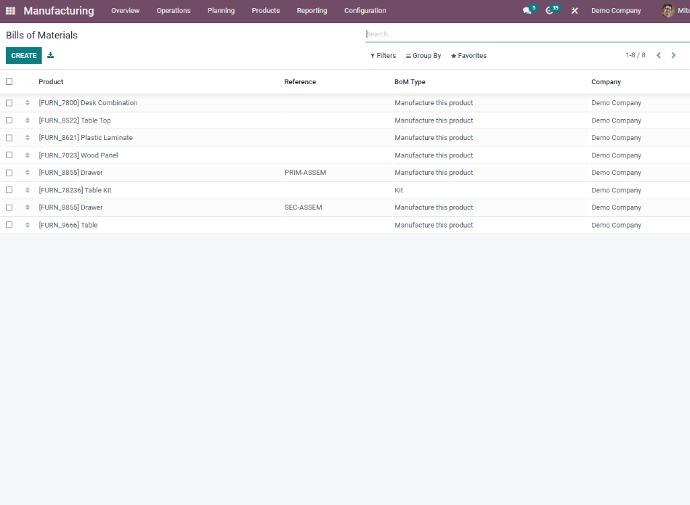The width and height of the screenshot is (690, 505).
Task: Sort by BoM Type column header
Action: pyautogui.click(x=410, y=82)
